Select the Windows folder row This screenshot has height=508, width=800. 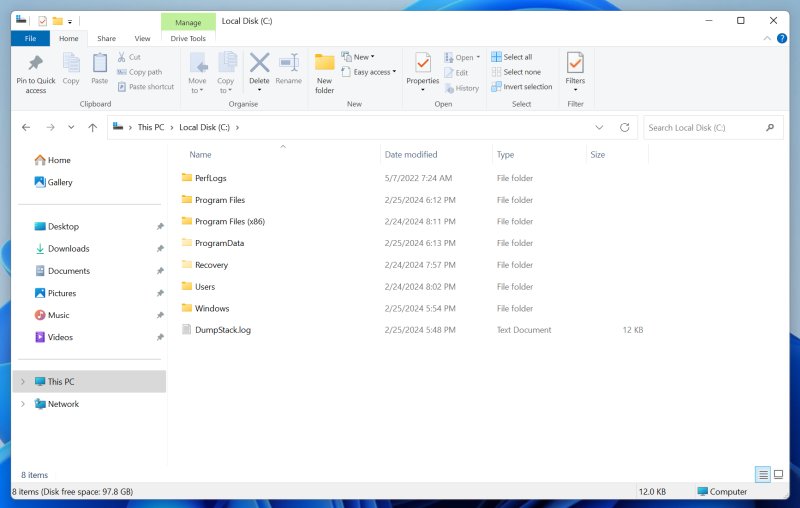[414, 308]
